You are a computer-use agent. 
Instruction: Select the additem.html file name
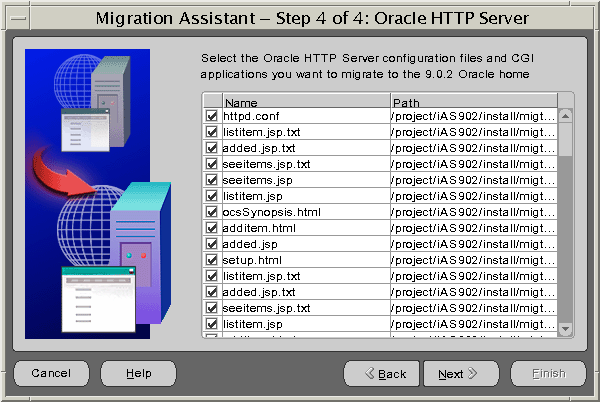tap(259, 228)
